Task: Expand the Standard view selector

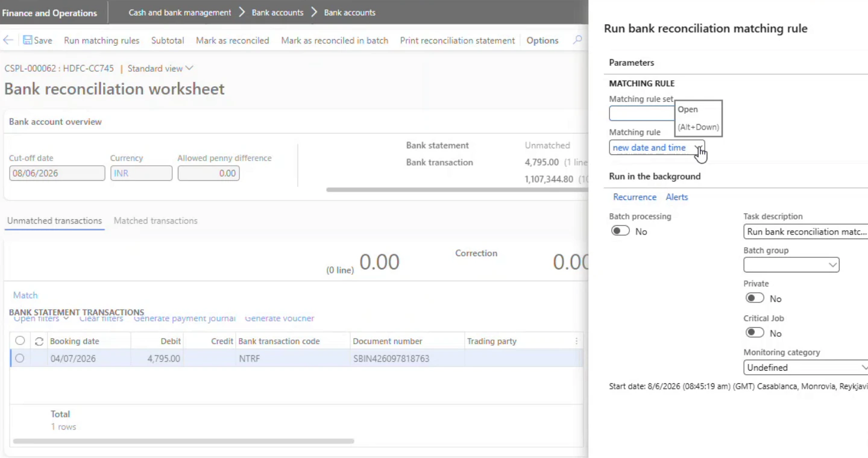Action: click(160, 69)
